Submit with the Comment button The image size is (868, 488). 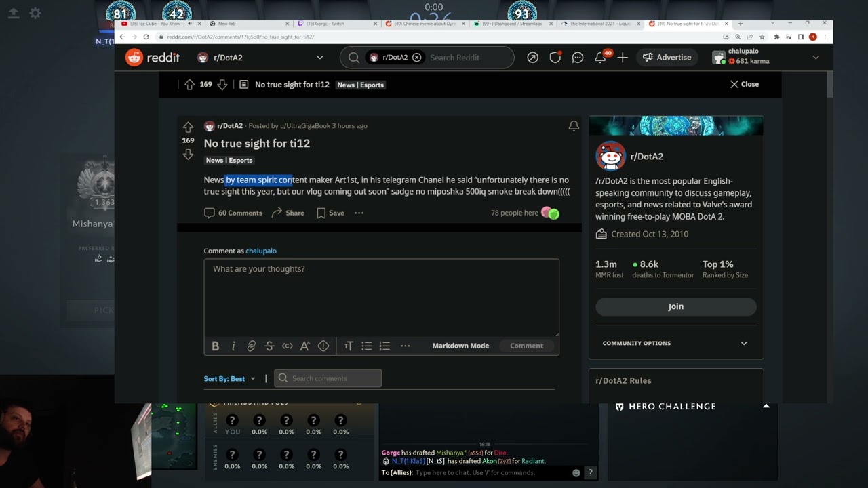(526, 346)
